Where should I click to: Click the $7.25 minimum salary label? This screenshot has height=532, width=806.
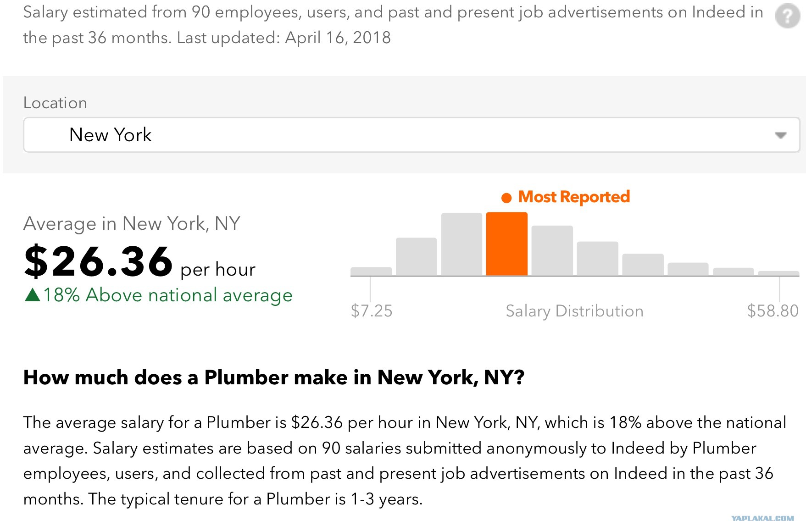[x=372, y=311]
